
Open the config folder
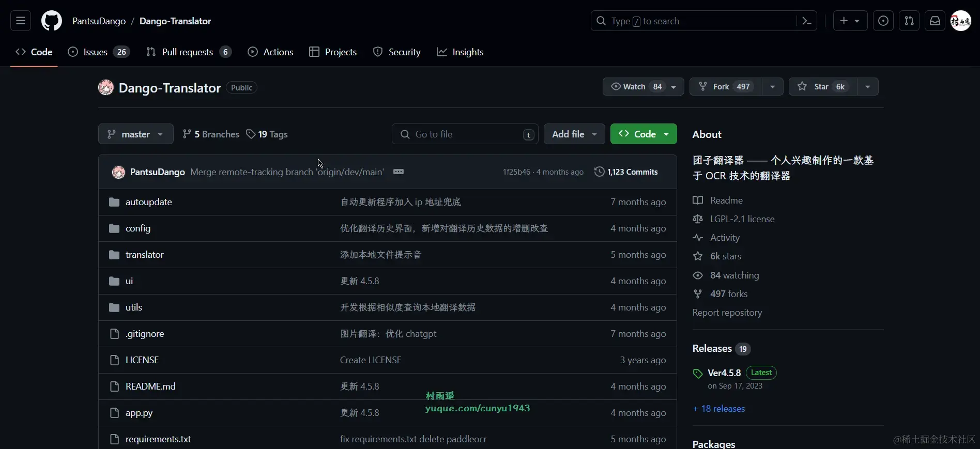point(138,228)
